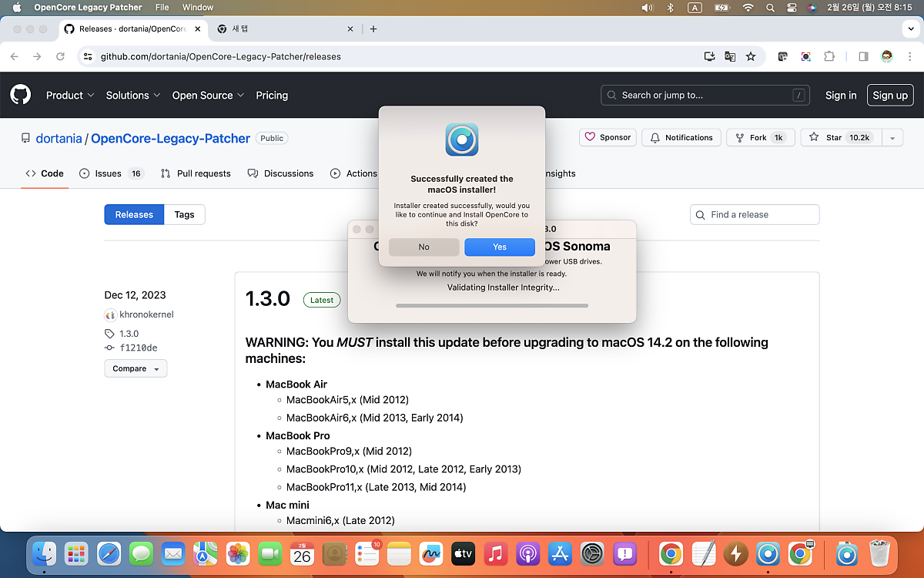Open Control Center in menu bar
The height and width of the screenshot is (578, 924).
coord(792,7)
